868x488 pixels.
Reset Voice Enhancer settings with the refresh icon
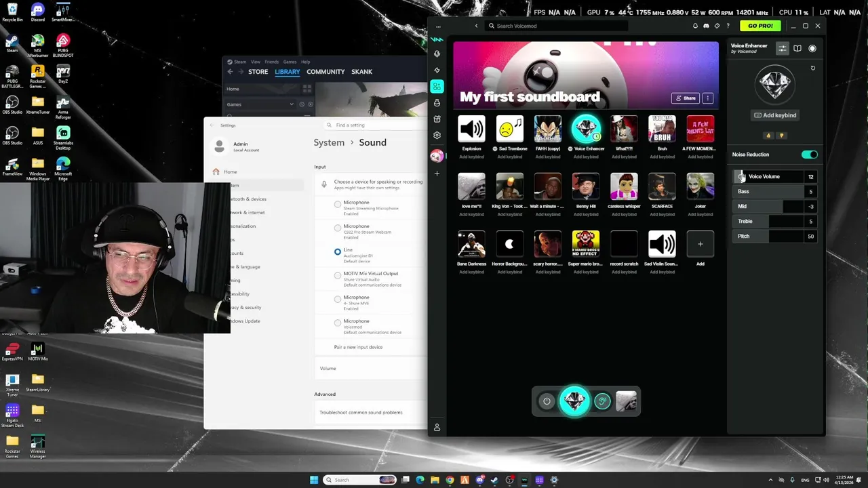coord(812,68)
